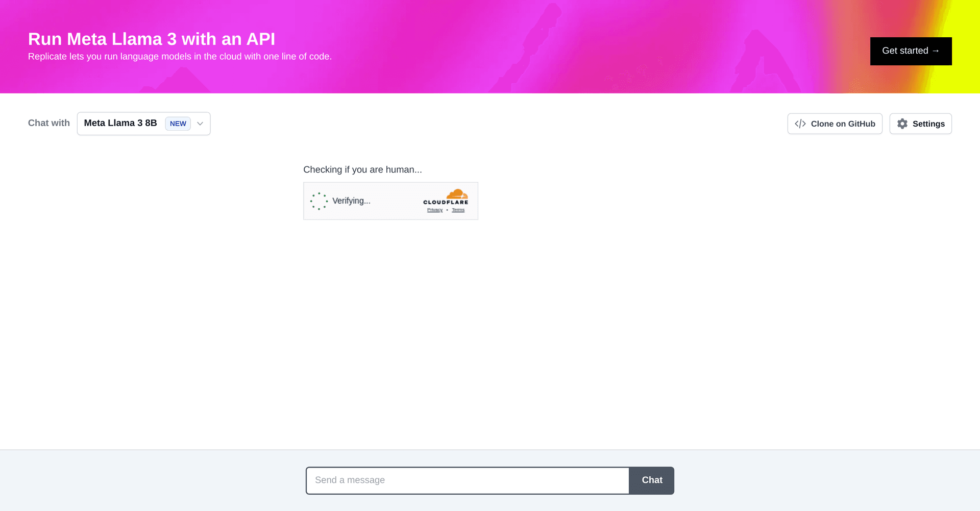Click the Verifying spinner icon
This screenshot has width=980, height=511.
tap(319, 201)
